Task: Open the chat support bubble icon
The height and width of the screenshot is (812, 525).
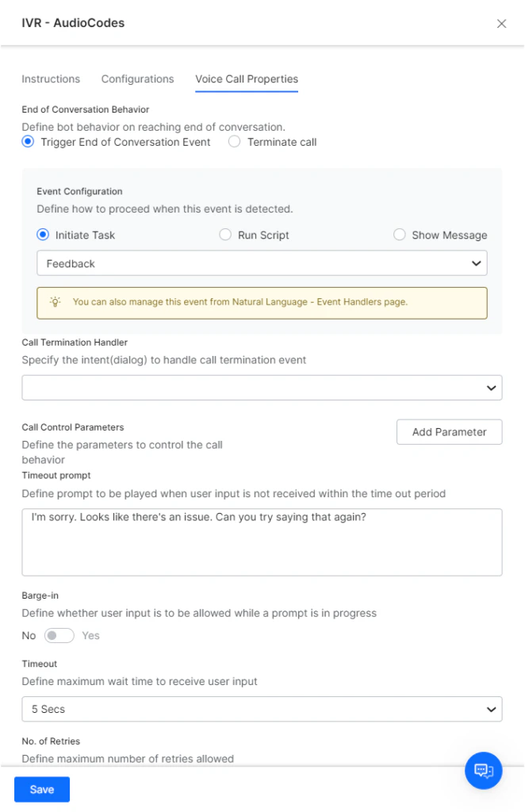Action: click(484, 770)
